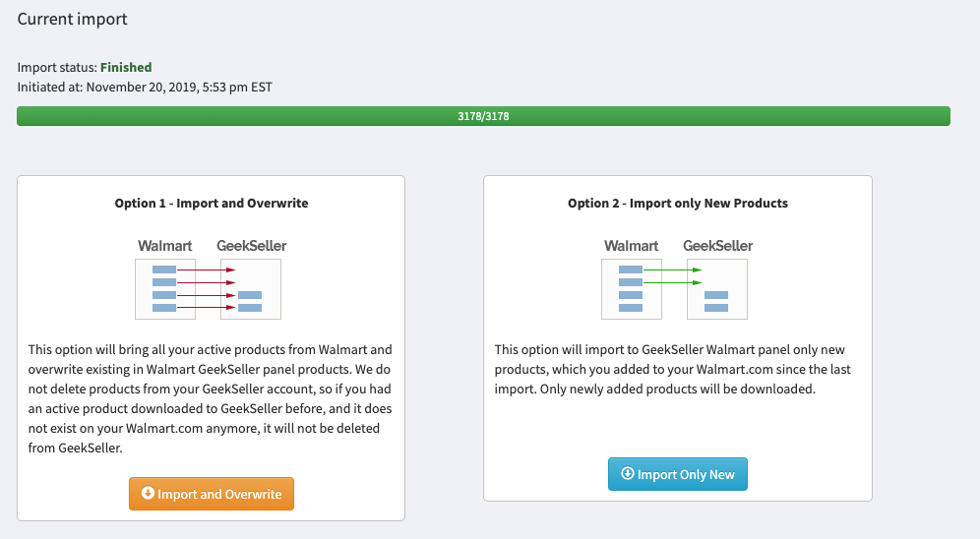The width and height of the screenshot is (980, 539).
Task: Click the red arrows in the overwrite diagram
Action: pyautogui.click(x=207, y=288)
